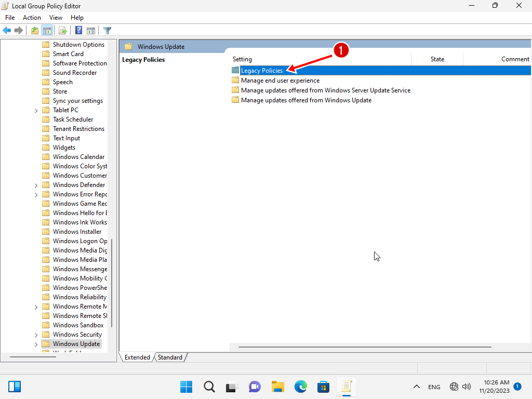Click the Up one level folder icon

click(x=34, y=31)
